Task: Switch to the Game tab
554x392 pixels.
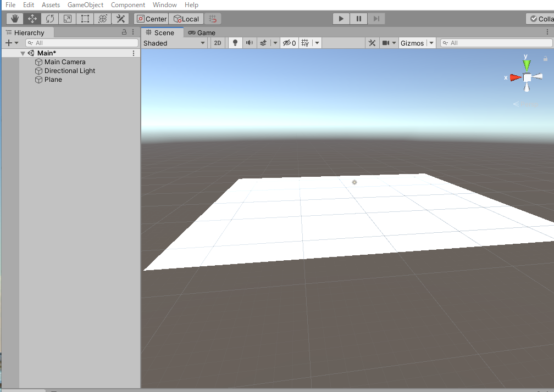Action: [x=202, y=32]
